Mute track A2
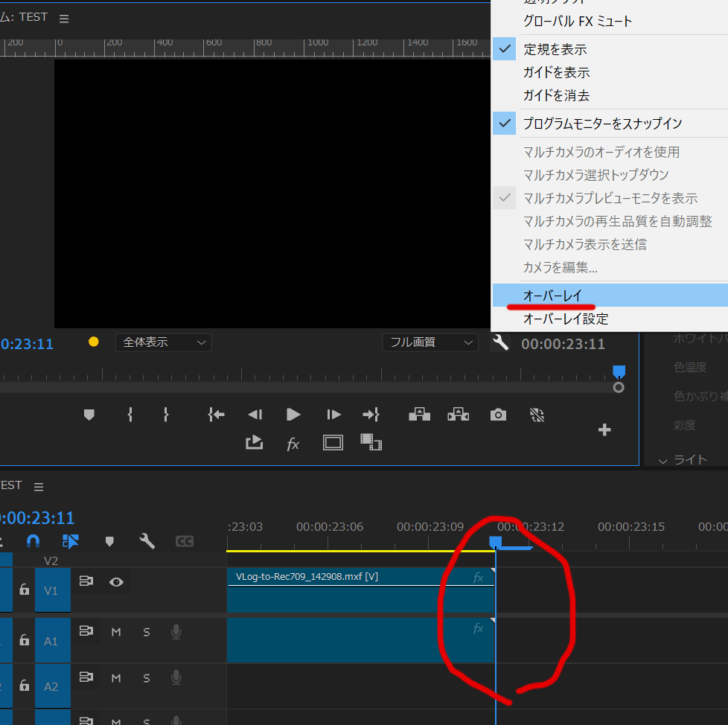 pyautogui.click(x=116, y=678)
